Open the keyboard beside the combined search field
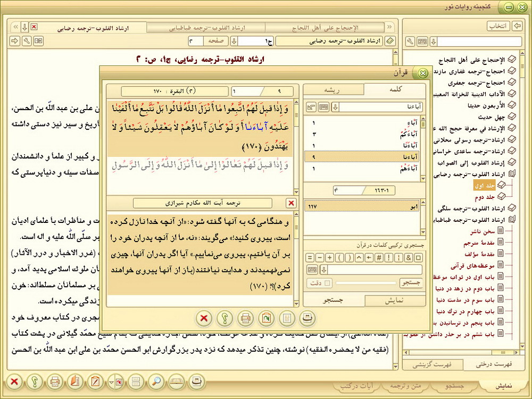Viewport: 532px width, 399px height. 312,270
